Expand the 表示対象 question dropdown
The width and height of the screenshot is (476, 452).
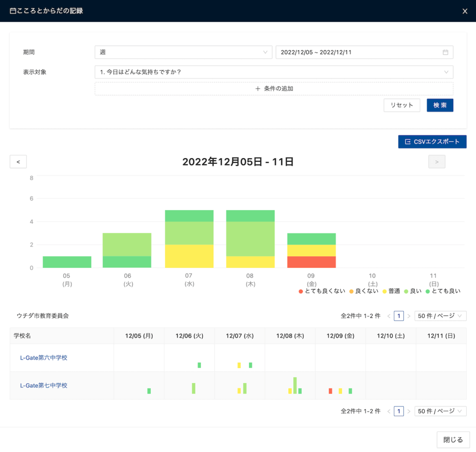pos(273,72)
